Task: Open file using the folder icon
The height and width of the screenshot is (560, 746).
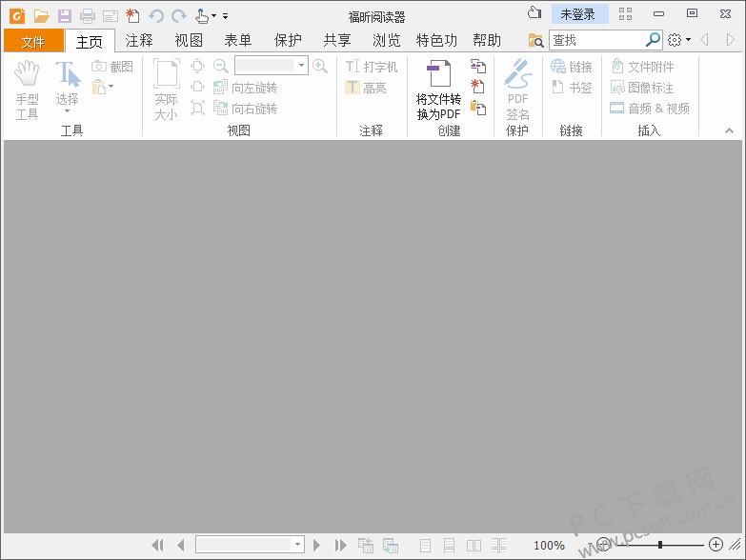Action: 41,16
